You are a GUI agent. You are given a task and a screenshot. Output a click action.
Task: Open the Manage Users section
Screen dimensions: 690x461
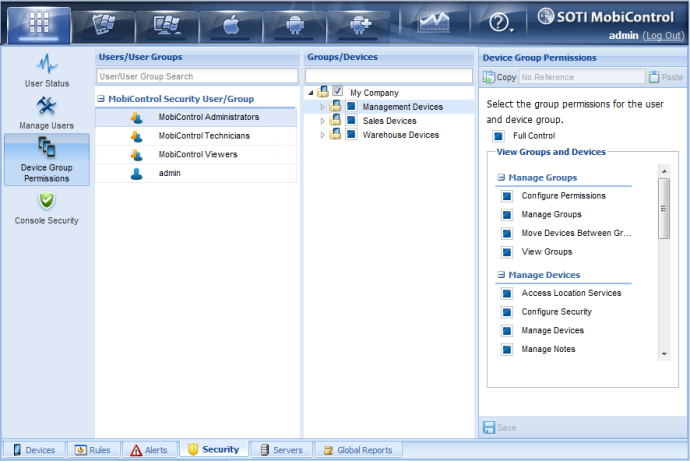click(47, 113)
